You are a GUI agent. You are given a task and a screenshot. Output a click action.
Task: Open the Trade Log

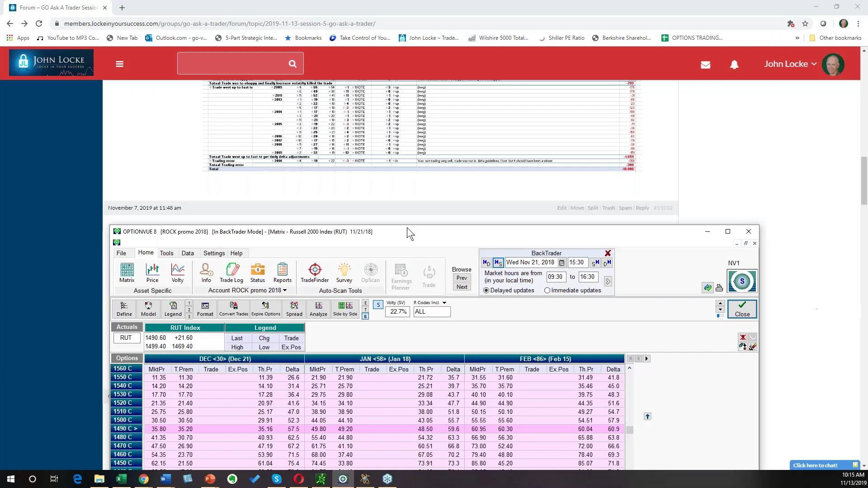(231, 273)
